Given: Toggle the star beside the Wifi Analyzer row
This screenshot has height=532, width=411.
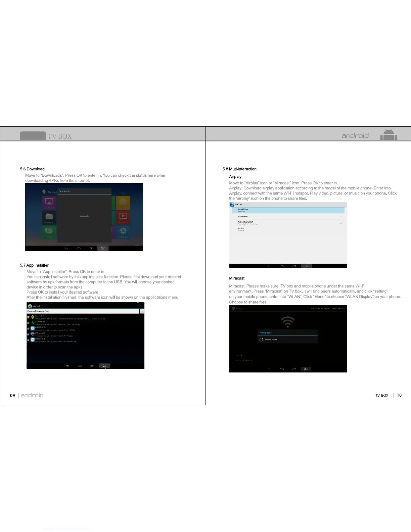Looking at the screenshot, I should coord(29,334).
